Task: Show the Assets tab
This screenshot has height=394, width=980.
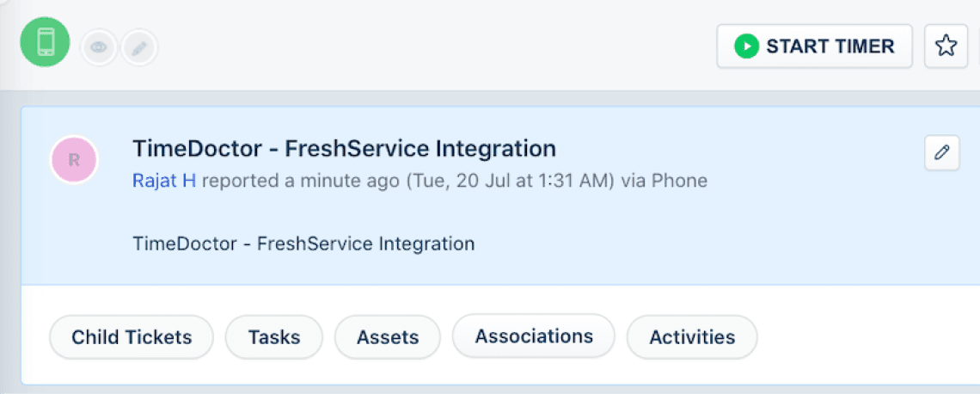Action: (388, 337)
